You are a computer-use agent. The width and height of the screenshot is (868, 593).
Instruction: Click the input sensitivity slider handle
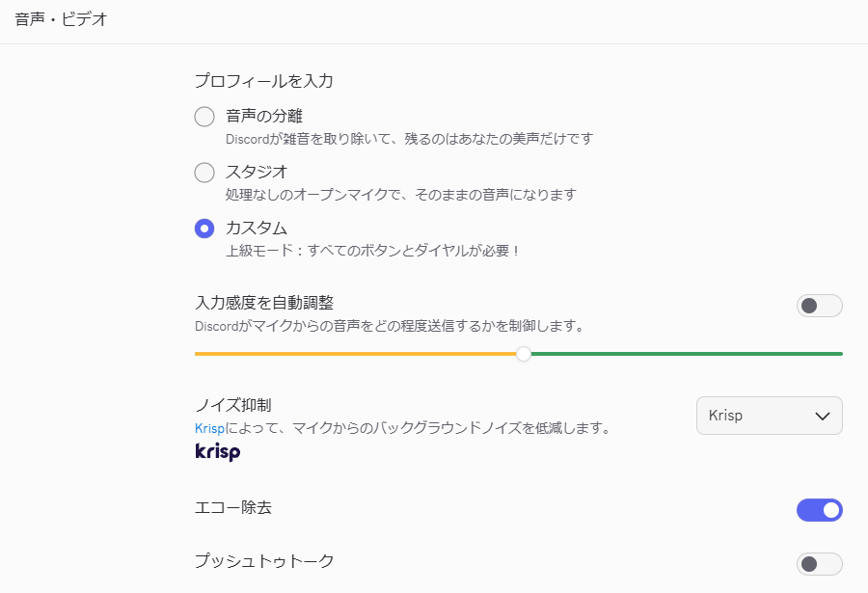524,354
